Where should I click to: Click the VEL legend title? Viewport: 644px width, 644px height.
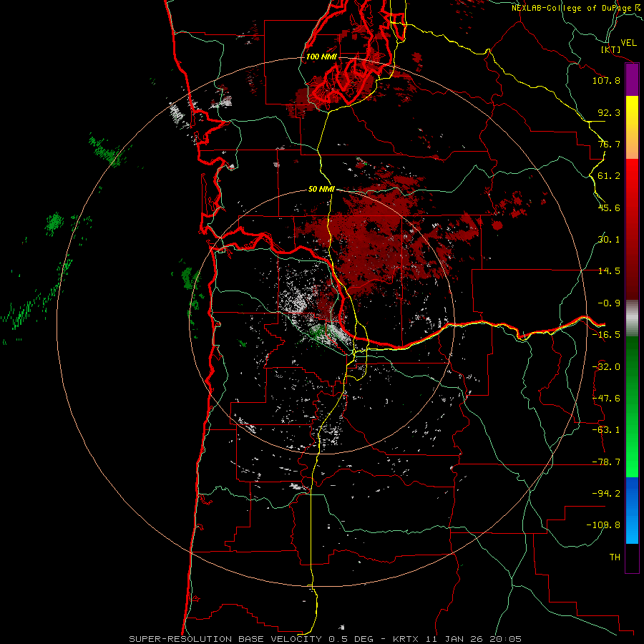pyautogui.click(x=628, y=43)
